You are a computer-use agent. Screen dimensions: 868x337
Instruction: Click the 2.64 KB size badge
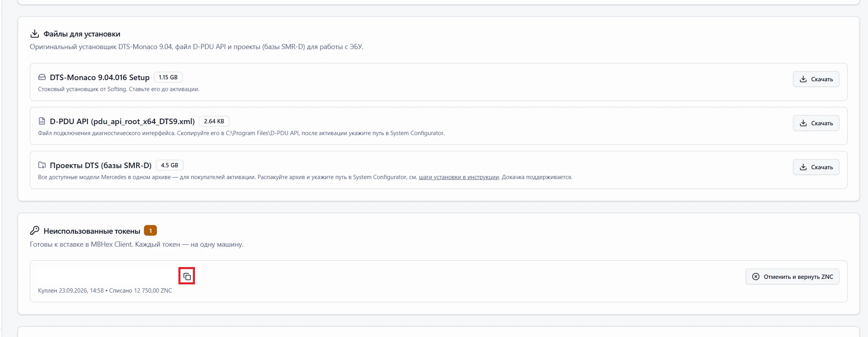click(x=214, y=121)
